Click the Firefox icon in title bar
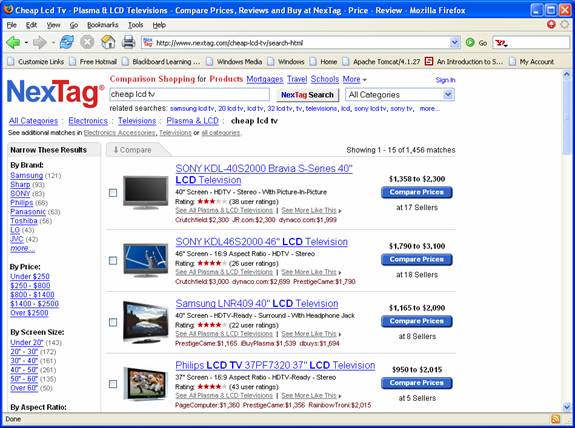Screen dimensions: 575x428 (8, 10)
